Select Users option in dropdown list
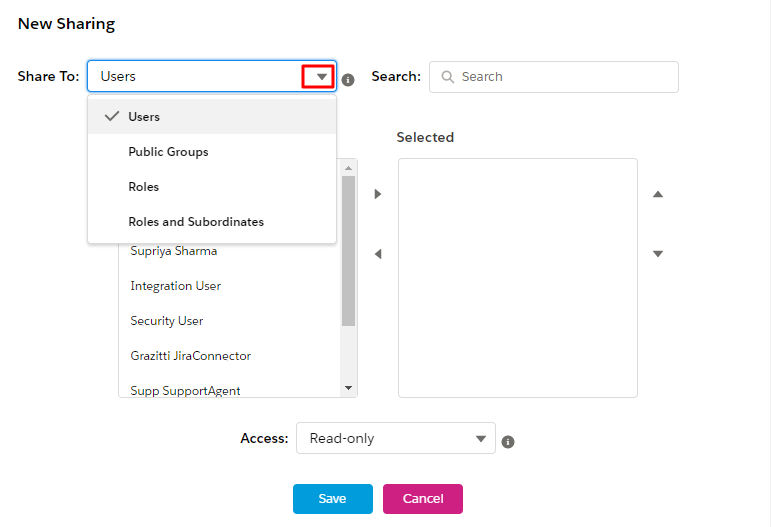This screenshot has width=771, height=527. [212, 117]
